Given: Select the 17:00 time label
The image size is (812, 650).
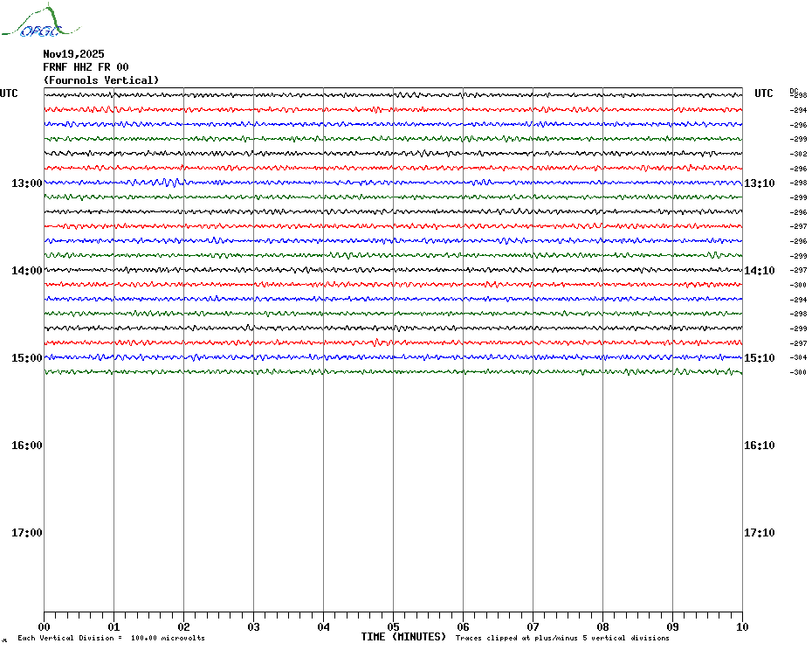Looking at the screenshot, I should pos(27,533).
